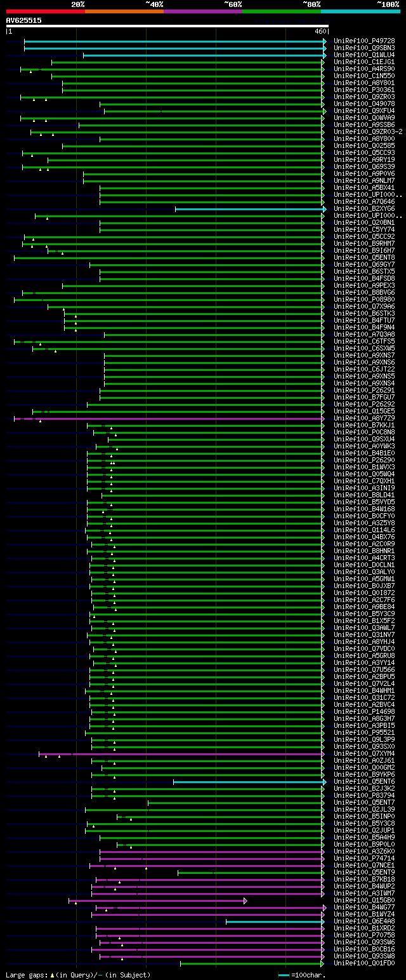Screen dimensions: 406x980
Task: Select the UniRef100_A4RS90 label
Action: (x=364, y=69)
